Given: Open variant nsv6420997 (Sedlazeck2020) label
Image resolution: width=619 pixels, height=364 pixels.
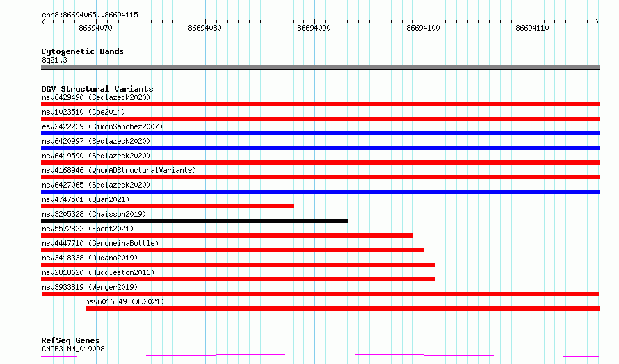Looking at the screenshot, I should (96, 141).
